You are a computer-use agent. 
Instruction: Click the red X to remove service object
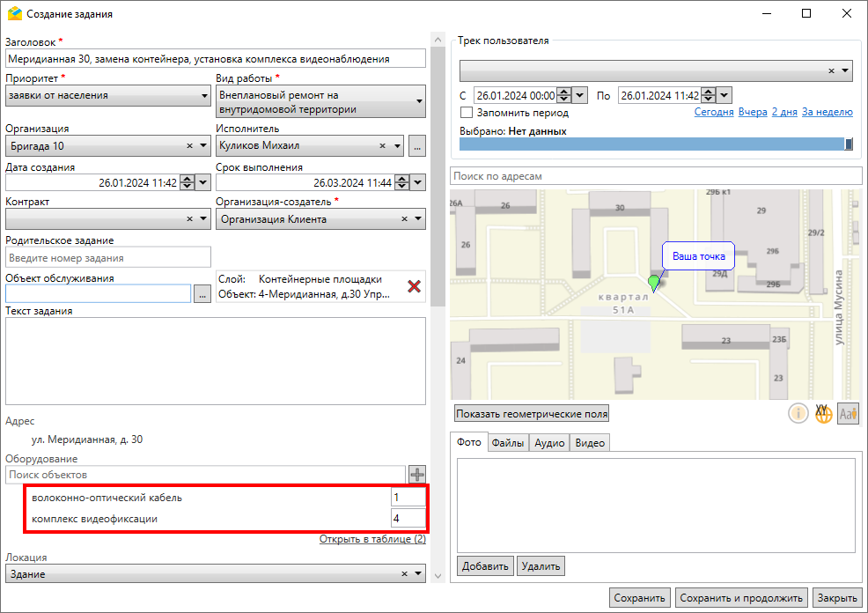pyautogui.click(x=414, y=286)
